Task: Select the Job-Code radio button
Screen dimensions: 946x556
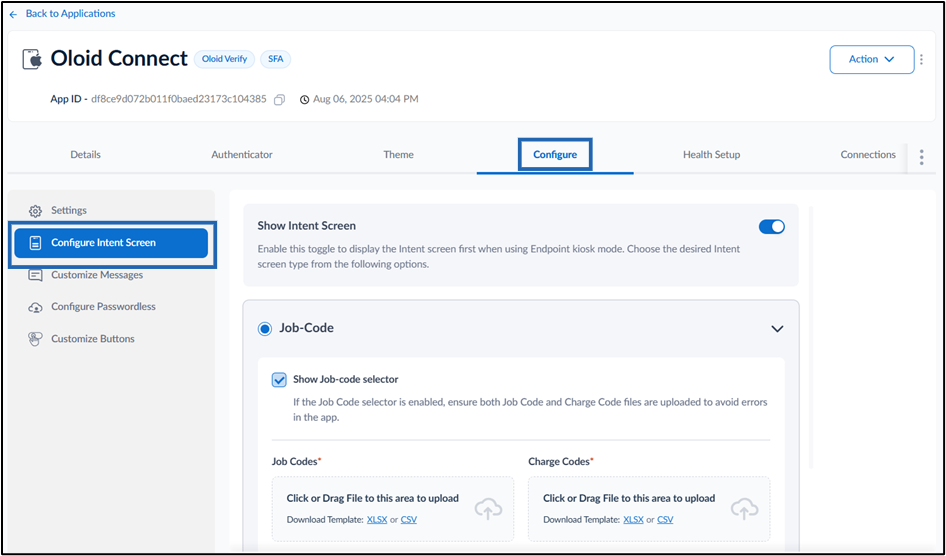Action: 264,329
